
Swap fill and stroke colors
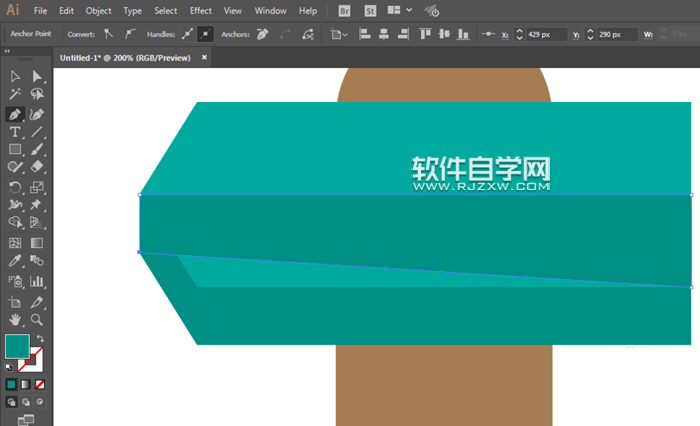[x=40, y=338]
